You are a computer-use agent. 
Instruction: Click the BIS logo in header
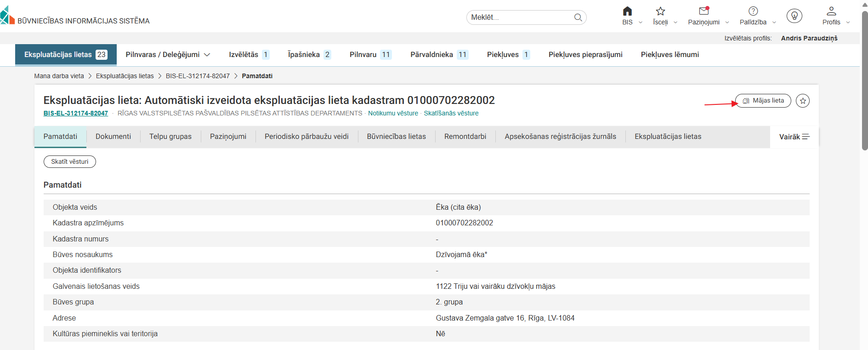(x=7, y=16)
